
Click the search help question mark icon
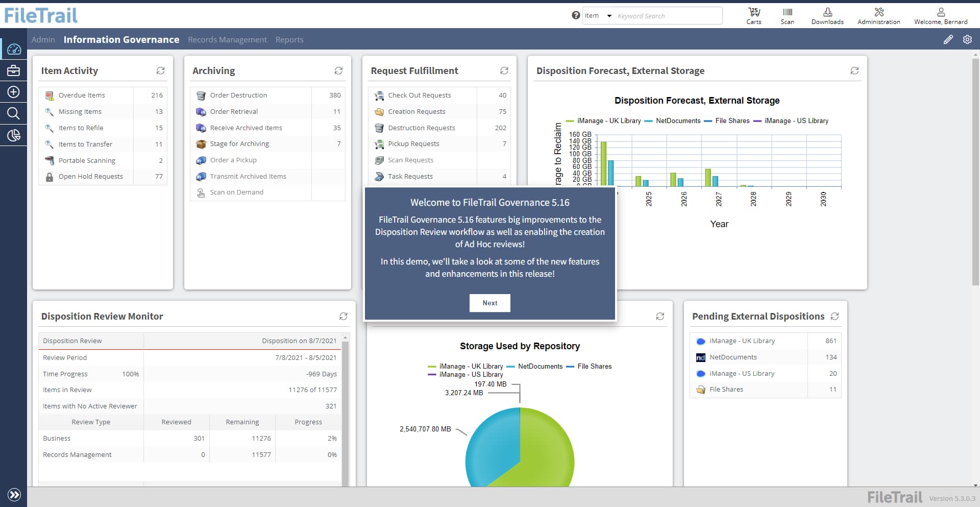tap(576, 15)
